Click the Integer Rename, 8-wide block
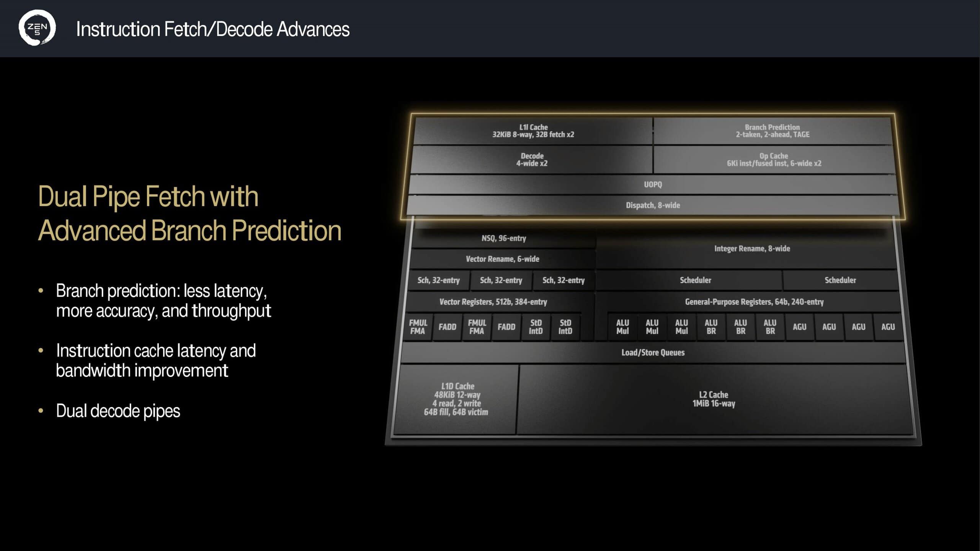 [752, 249]
